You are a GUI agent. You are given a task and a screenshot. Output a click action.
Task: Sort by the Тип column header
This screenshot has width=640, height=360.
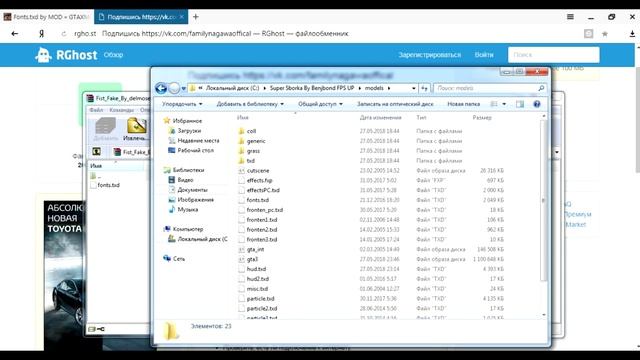[x=421, y=118]
